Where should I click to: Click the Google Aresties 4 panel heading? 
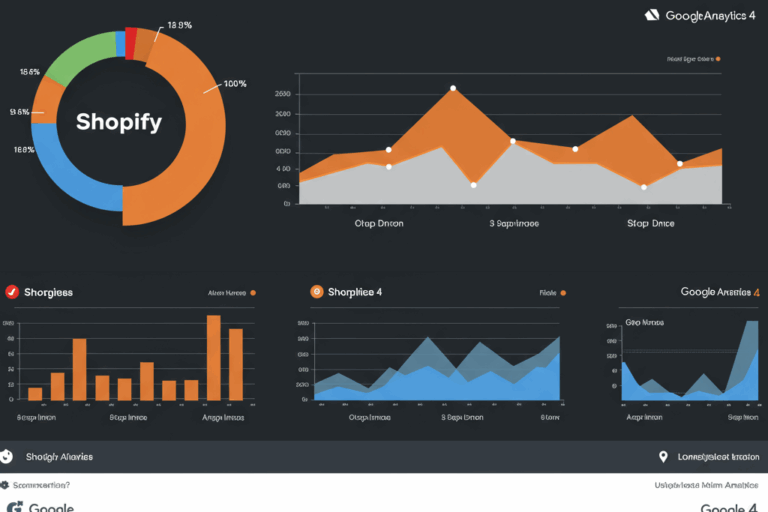pyautogui.click(x=717, y=292)
